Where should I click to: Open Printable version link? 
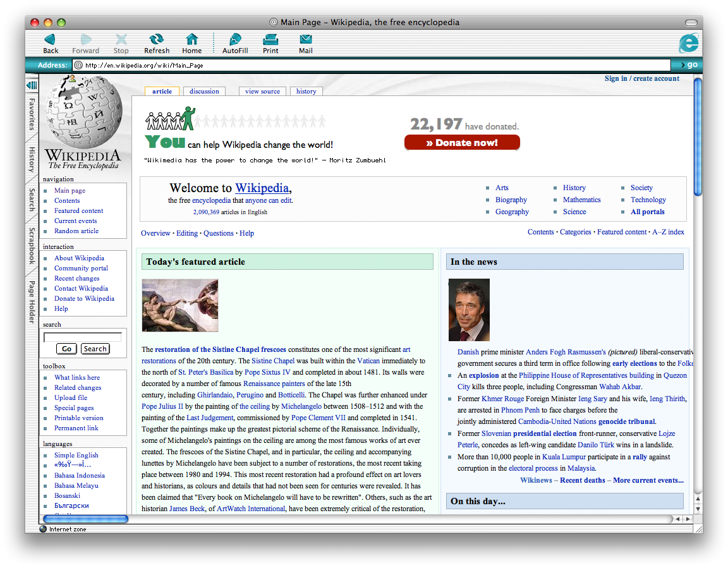[x=78, y=418]
